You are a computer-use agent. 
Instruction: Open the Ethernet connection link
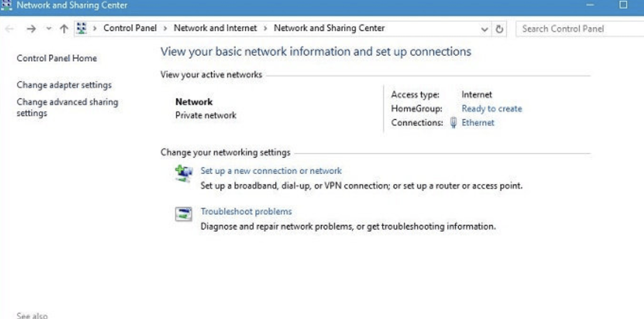pos(478,123)
